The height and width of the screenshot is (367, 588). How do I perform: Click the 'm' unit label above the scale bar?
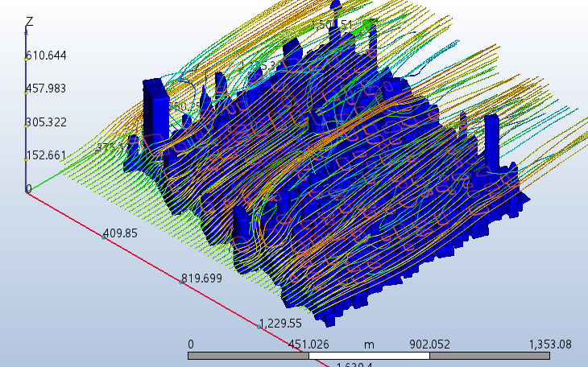click(369, 344)
